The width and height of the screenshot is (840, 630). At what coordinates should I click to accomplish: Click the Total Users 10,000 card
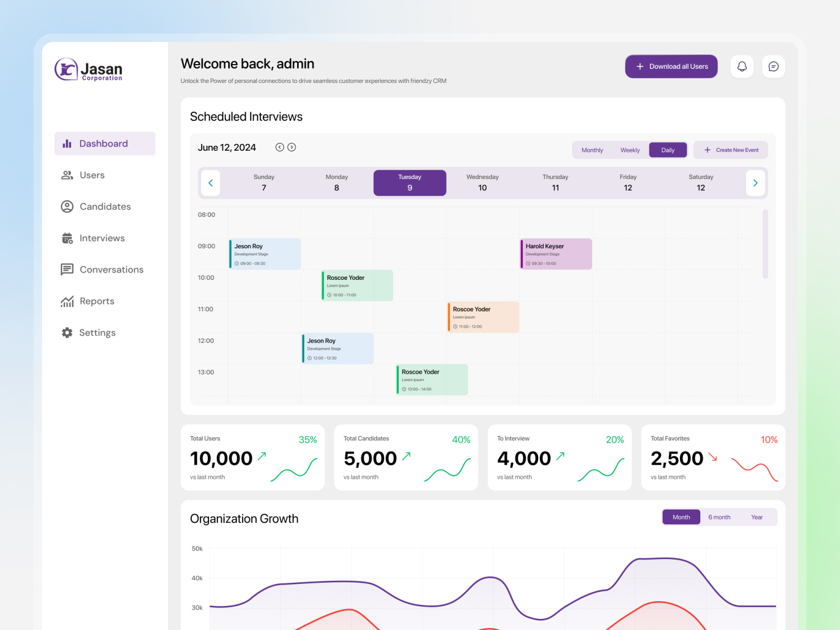[x=253, y=458]
